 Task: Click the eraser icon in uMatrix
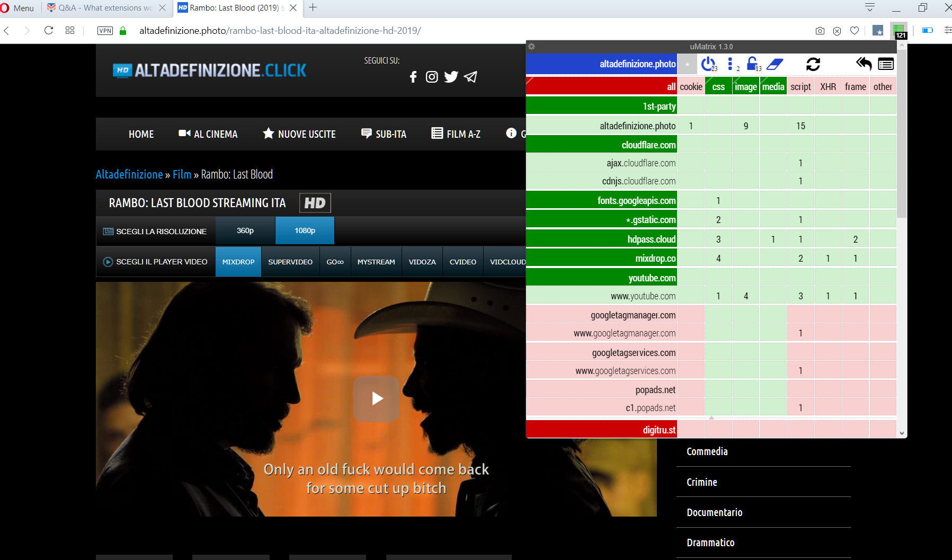pyautogui.click(x=775, y=64)
